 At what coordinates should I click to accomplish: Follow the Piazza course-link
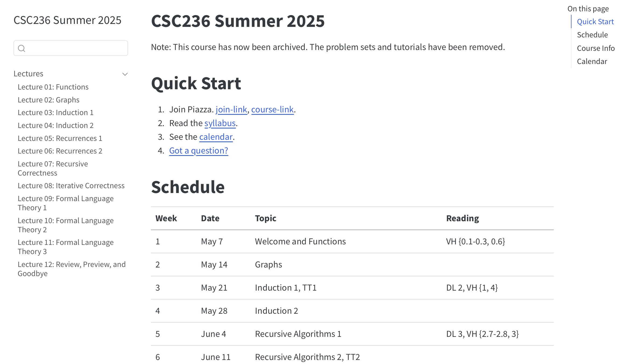coord(272,110)
